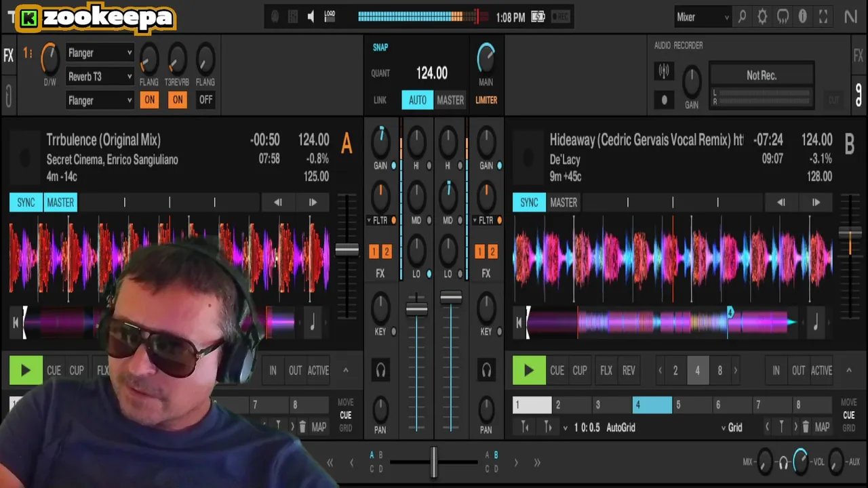Toggle headphone cue for channel A

(380, 370)
